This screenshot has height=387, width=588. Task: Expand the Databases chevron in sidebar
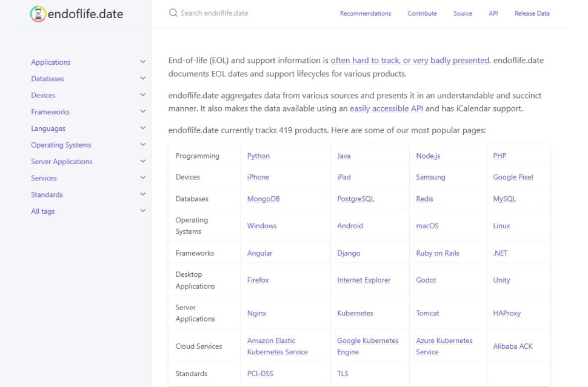143,78
